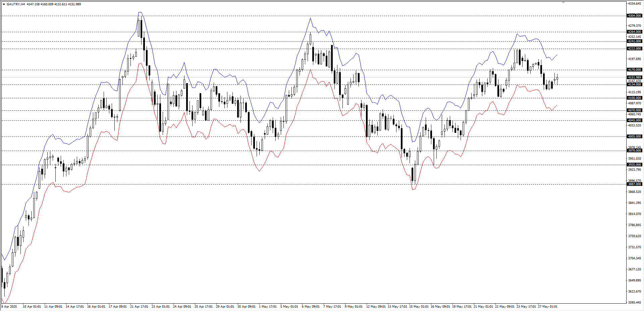The image size is (644, 311).
Task: Click the 16 May 09:01 time label
Action: click(440, 307)
